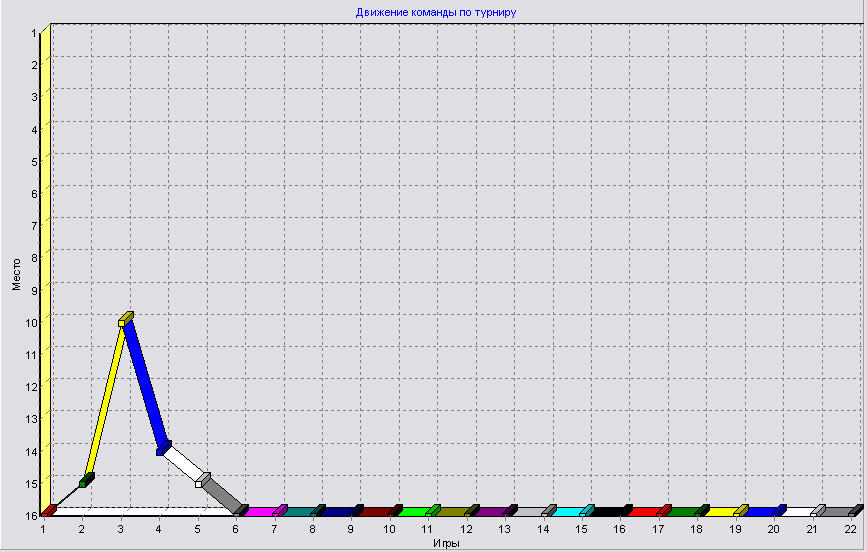Click the blue segment between games 19 and 20
This screenshot has width=867, height=552.
(760, 512)
